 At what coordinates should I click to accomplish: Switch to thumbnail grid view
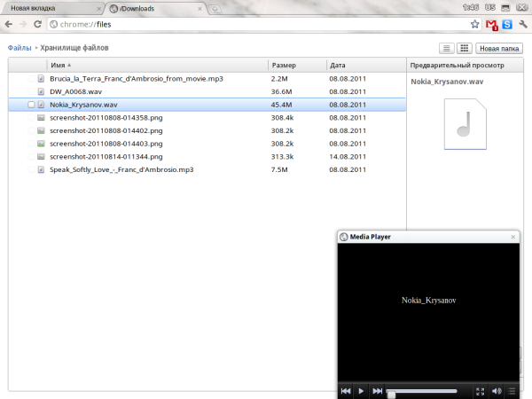(x=464, y=48)
